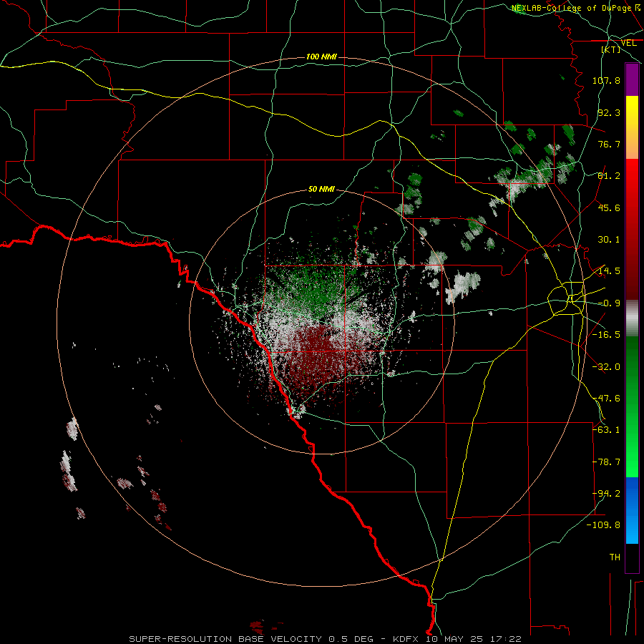Select the -94.2 legend value
This screenshot has height=644, width=644.
tap(606, 494)
